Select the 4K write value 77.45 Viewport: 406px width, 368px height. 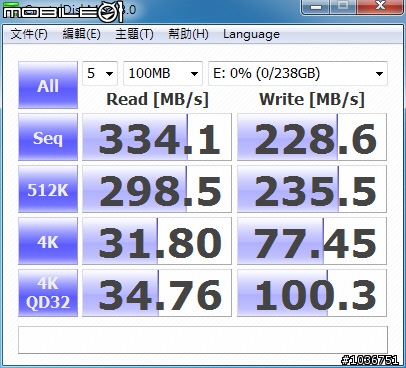(312, 241)
